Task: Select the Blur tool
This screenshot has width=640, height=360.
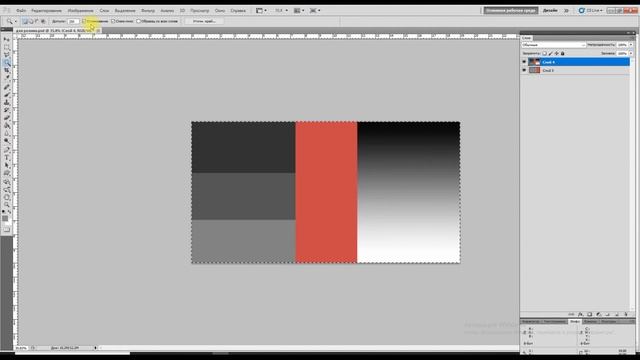Action: pos(7,134)
